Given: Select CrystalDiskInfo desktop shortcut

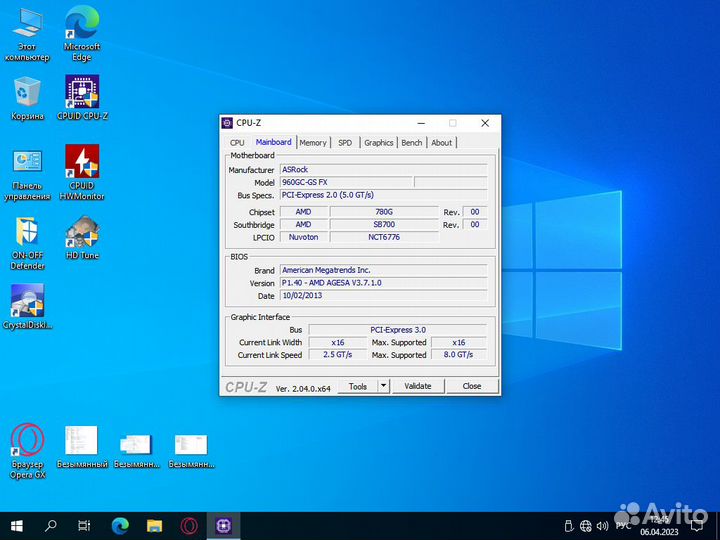Looking at the screenshot, I should point(27,307).
